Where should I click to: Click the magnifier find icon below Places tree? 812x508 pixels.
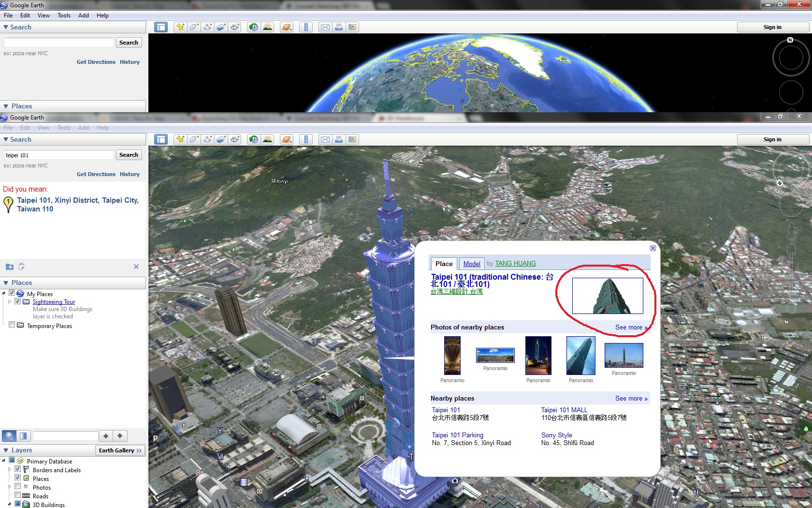[9, 436]
